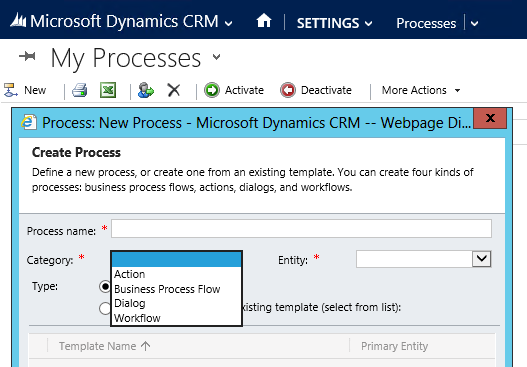This screenshot has height=367, width=527.
Task: Open the My Processes view selector arrow
Action: (217, 57)
